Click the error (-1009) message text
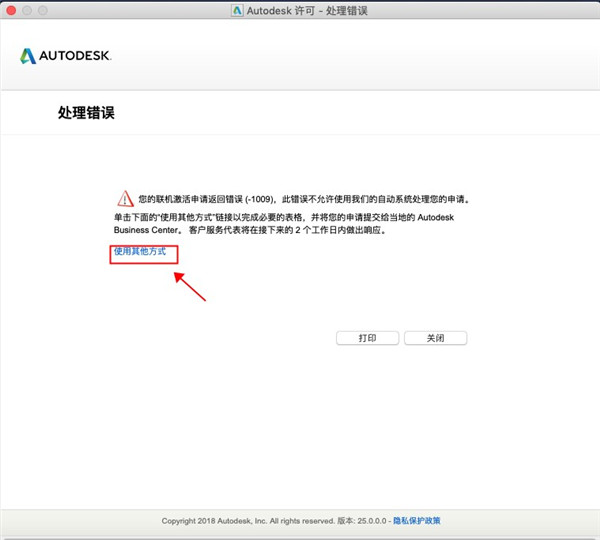The height and width of the screenshot is (540, 600). point(304,199)
